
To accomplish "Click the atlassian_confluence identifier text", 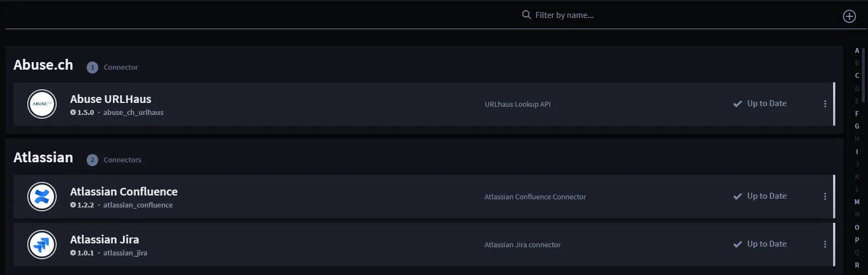I will [138, 205].
